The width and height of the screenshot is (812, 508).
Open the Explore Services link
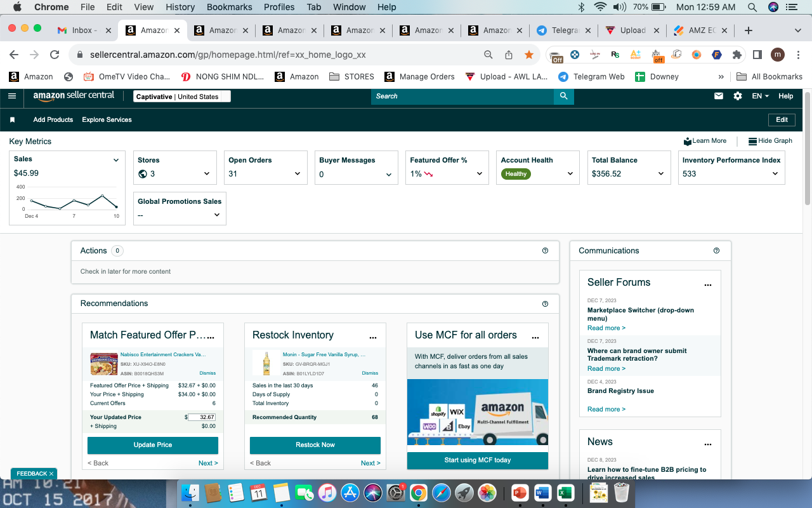coord(107,119)
